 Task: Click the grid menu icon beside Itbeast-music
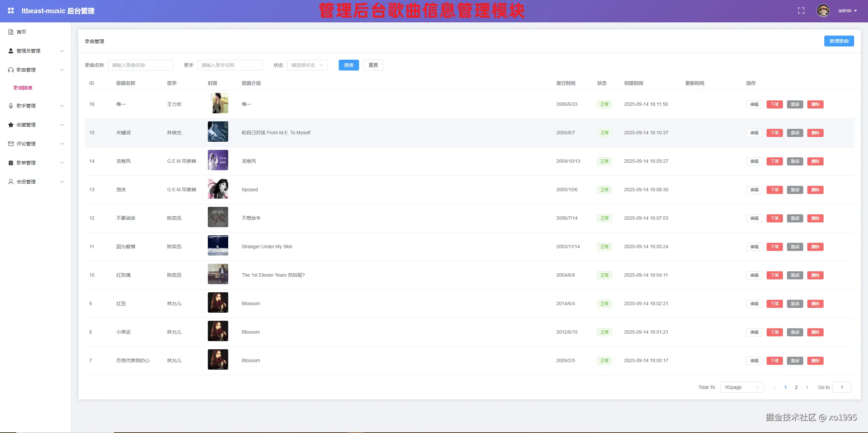[11, 11]
